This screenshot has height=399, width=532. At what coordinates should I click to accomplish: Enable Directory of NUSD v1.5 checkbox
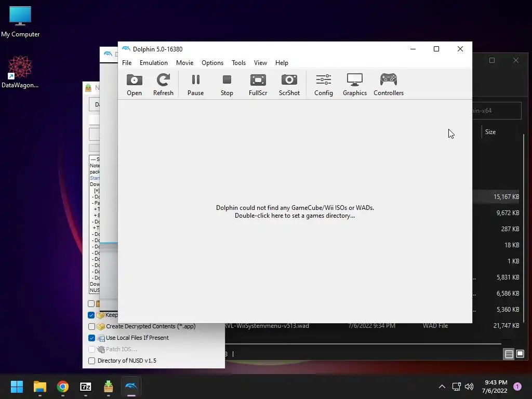pyautogui.click(x=91, y=361)
